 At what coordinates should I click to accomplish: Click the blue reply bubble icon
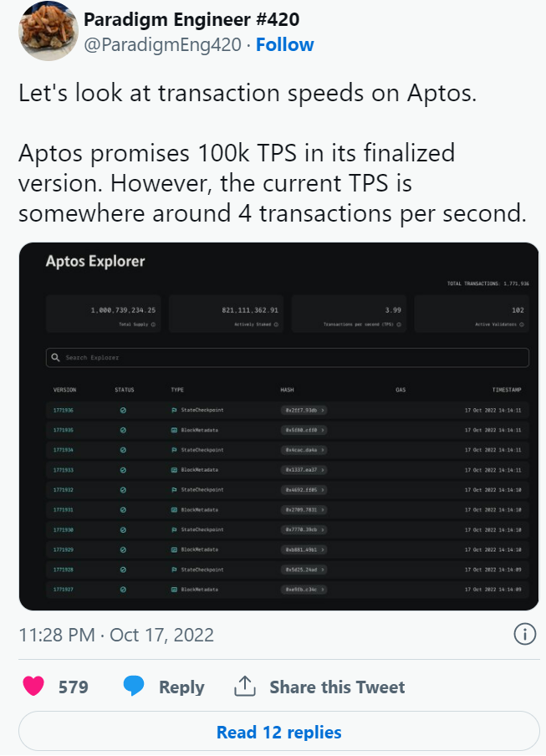click(134, 686)
